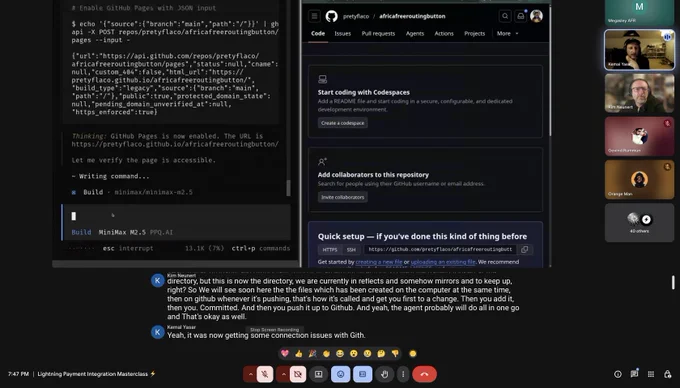Screen dimensions: 680x388
Task: Send the thumbs up reaction
Action: coord(298,354)
